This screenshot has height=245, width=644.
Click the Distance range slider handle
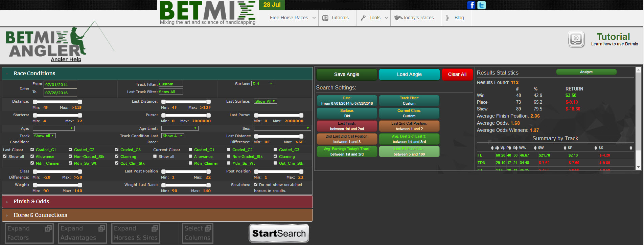[x=35, y=102]
